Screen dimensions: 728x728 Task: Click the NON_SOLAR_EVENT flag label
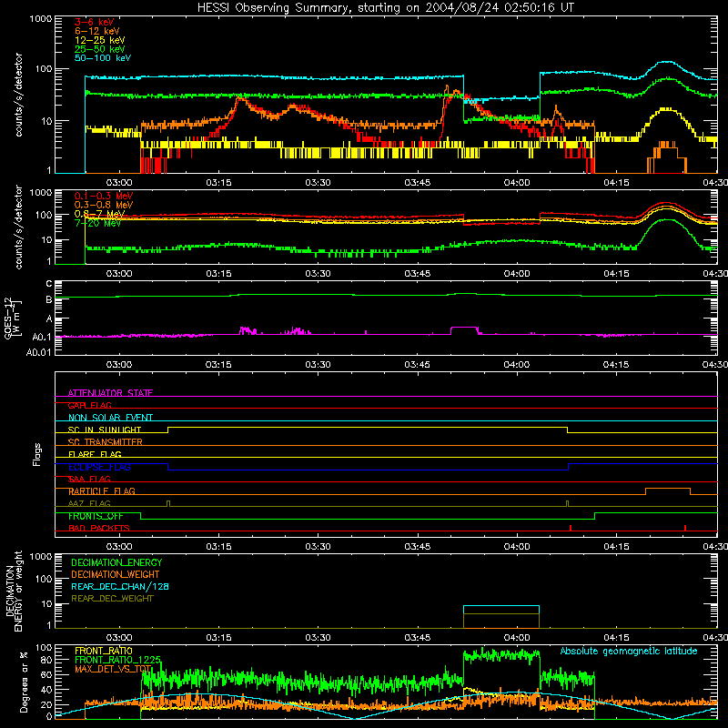(x=110, y=418)
